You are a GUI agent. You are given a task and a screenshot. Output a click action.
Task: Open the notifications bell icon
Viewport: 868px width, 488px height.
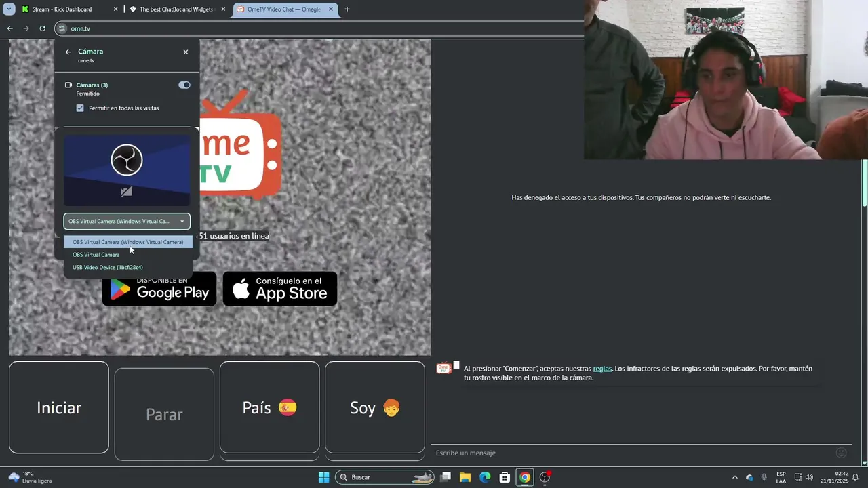coord(856,477)
